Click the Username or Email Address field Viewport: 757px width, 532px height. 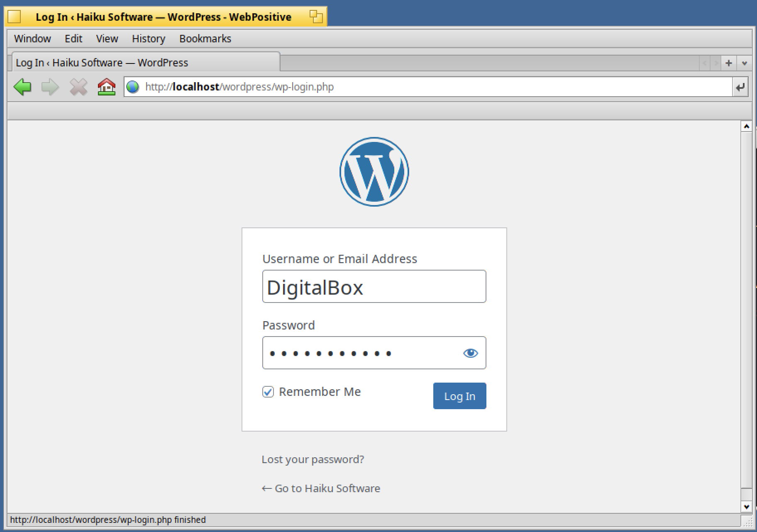[374, 286]
